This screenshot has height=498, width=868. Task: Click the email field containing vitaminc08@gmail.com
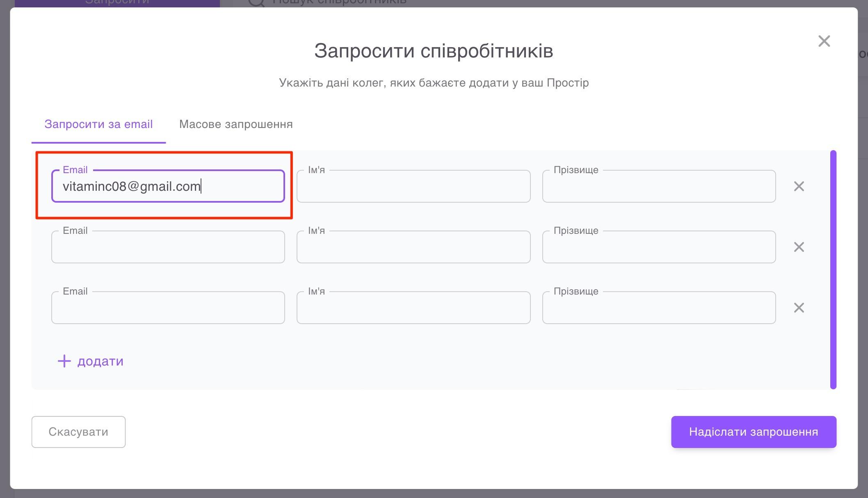[168, 186]
